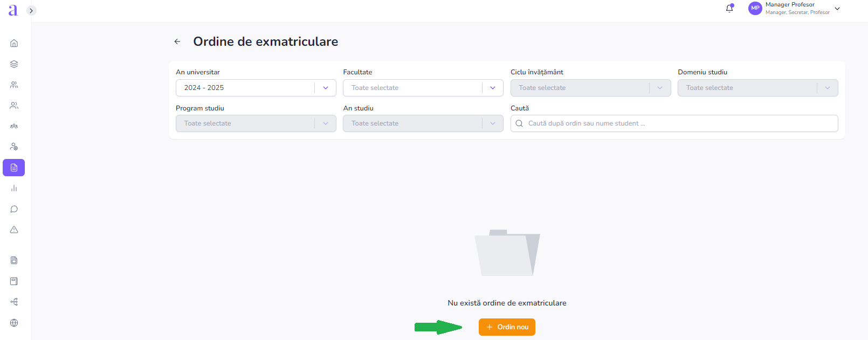868x340 pixels.
Task: Click the hierarchy tree sidebar icon
Action: point(14,302)
